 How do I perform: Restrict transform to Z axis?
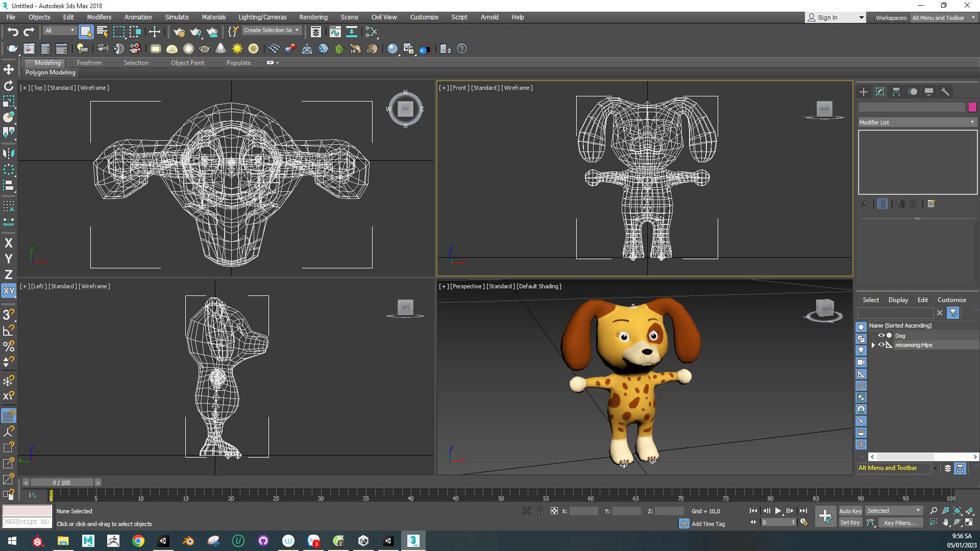(x=9, y=275)
